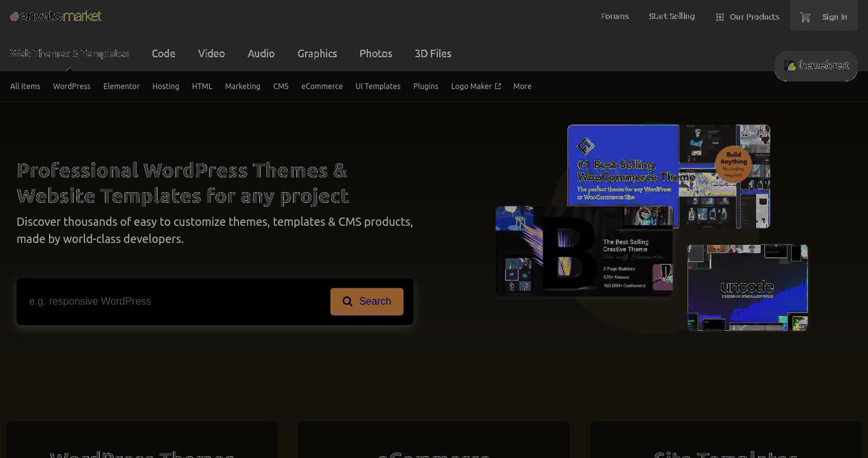Open the Elementor submenu item

121,87
